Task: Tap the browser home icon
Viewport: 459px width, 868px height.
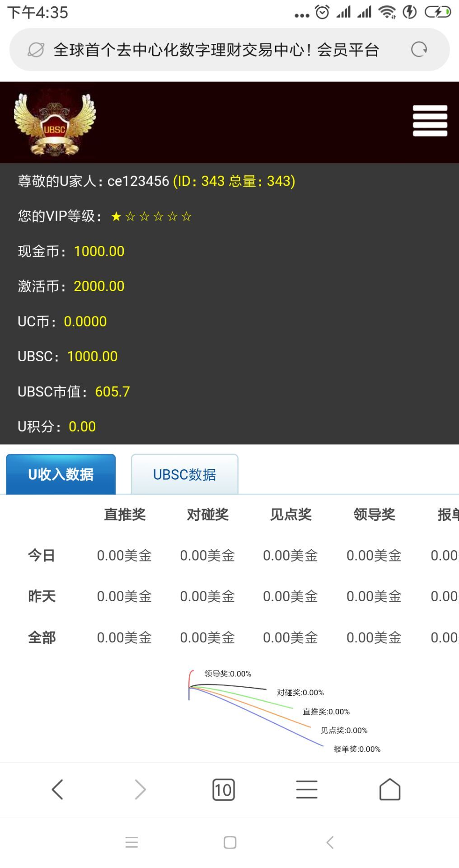Action: [x=389, y=789]
